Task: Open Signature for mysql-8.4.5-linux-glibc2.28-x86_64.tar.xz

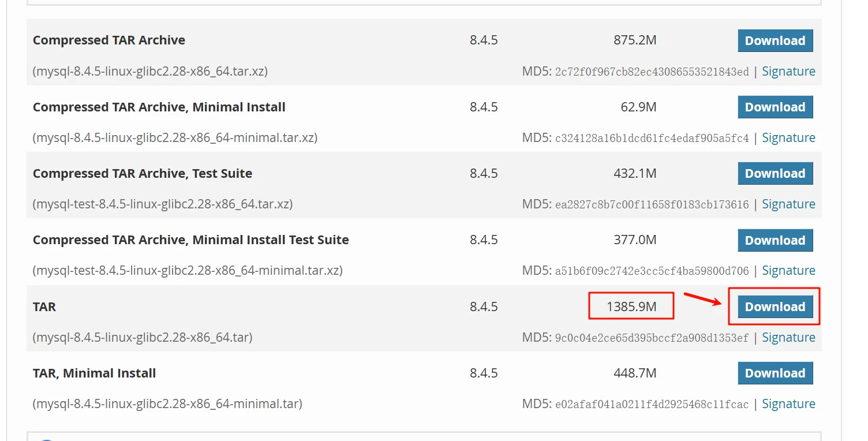Action: pos(788,72)
